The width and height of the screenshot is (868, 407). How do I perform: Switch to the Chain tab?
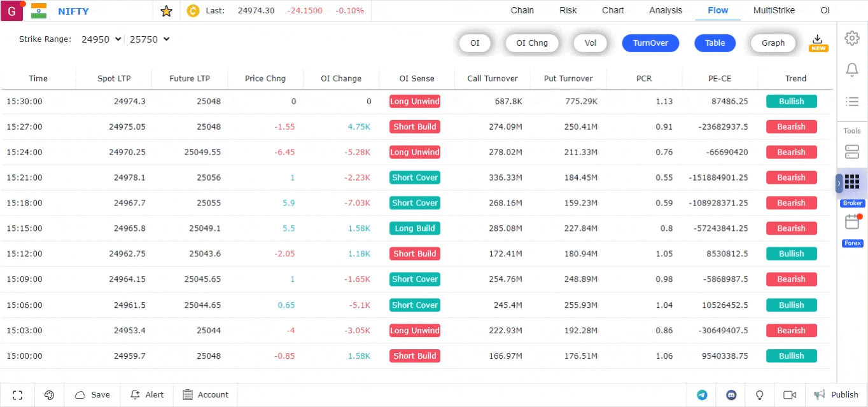coord(522,10)
